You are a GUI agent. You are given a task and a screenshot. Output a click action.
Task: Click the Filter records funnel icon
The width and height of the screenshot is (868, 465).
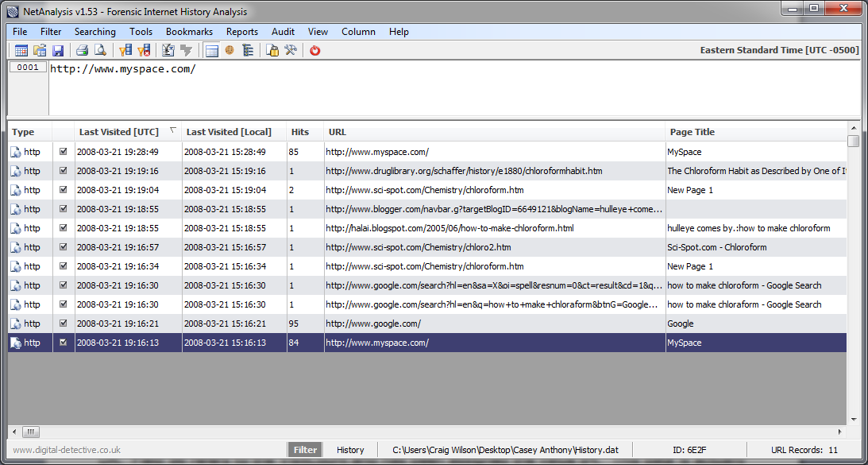coord(125,51)
